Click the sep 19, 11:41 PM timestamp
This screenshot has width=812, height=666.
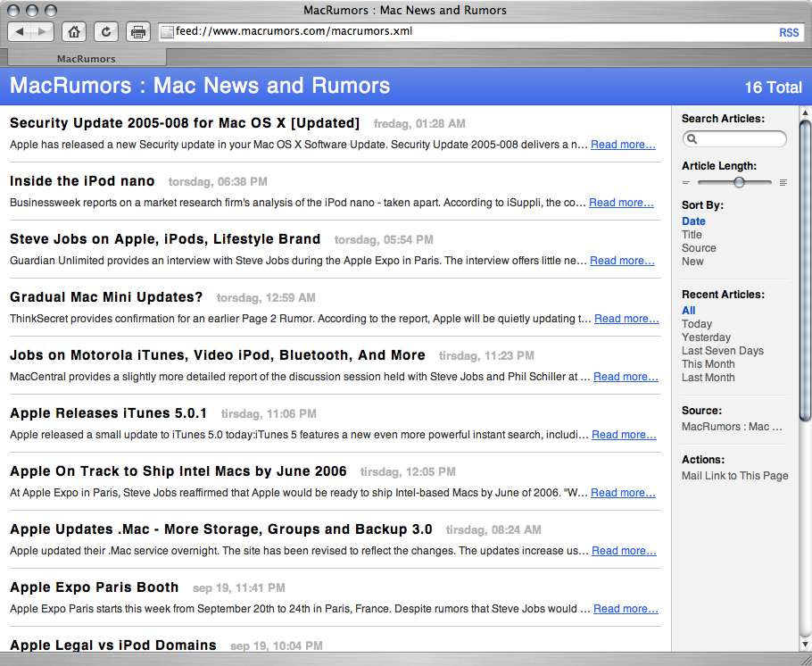(239, 588)
